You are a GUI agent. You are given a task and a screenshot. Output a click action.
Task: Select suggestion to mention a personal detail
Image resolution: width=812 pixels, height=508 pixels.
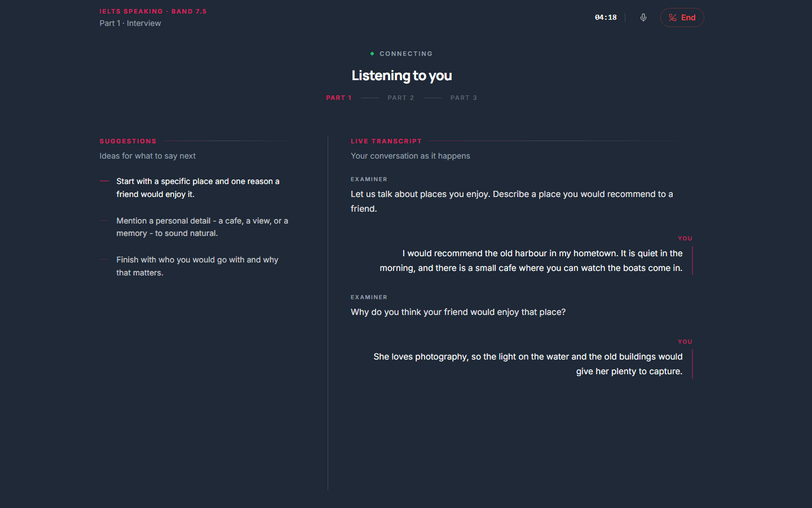[x=202, y=227]
